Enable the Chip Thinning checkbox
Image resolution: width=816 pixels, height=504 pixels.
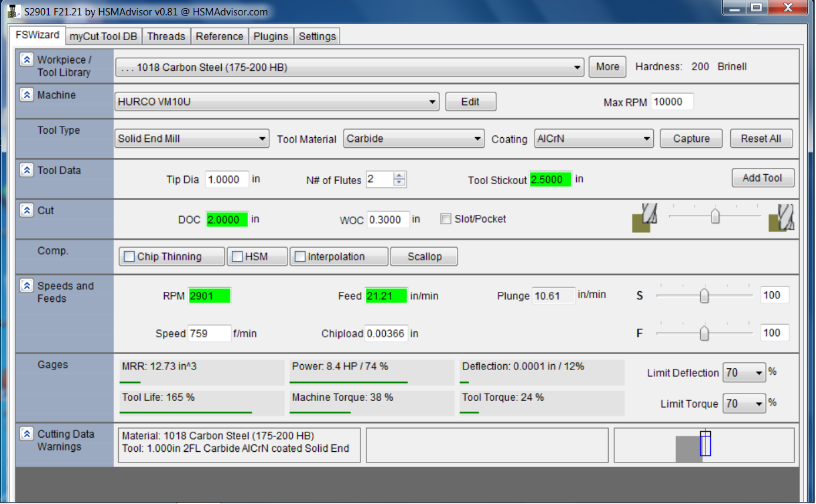(129, 257)
